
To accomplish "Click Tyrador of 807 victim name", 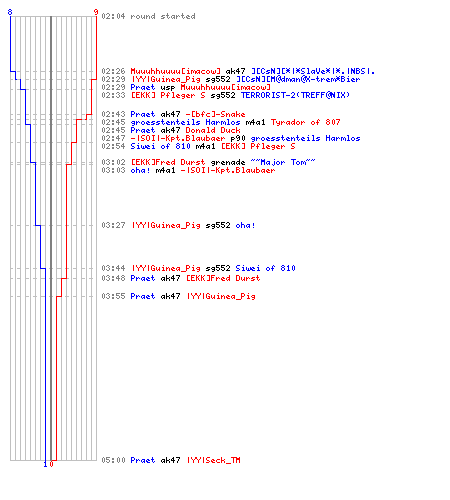I will (305, 122).
